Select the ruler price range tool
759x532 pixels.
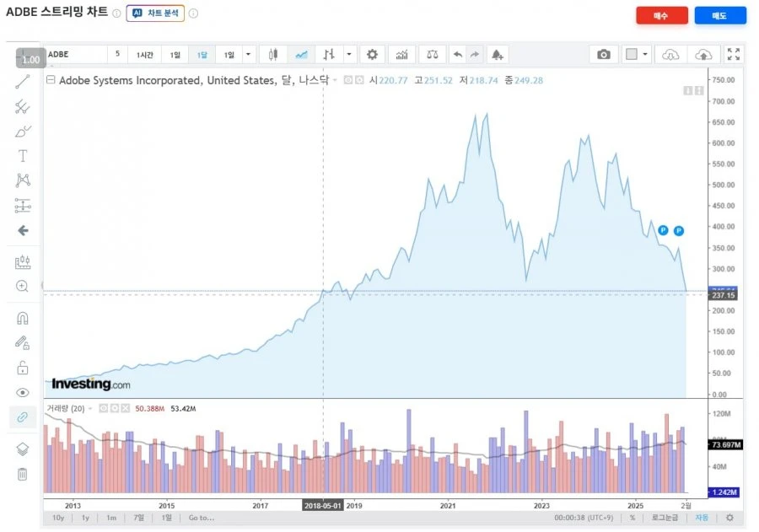tap(22, 262)
